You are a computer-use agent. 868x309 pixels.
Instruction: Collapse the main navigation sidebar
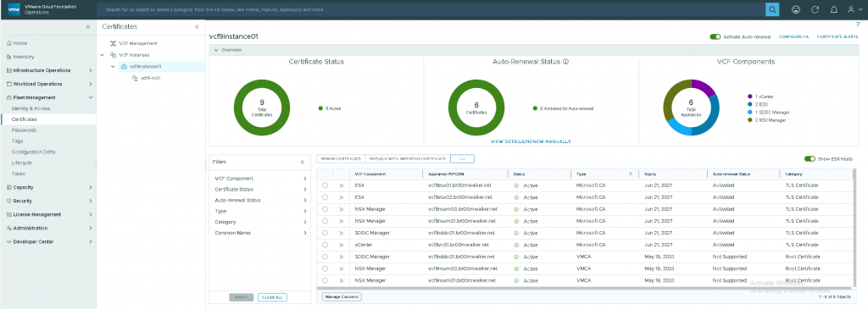[87, 27]
